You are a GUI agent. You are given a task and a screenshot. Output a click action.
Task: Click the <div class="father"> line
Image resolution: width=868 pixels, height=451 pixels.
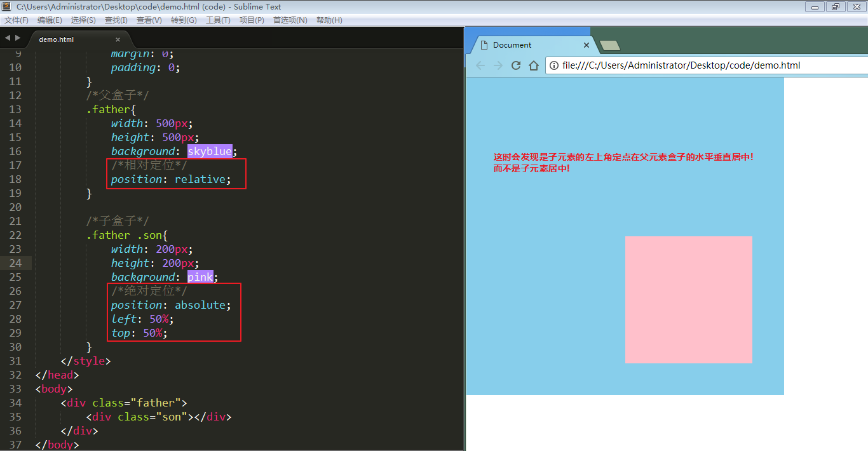pos(124,403)
